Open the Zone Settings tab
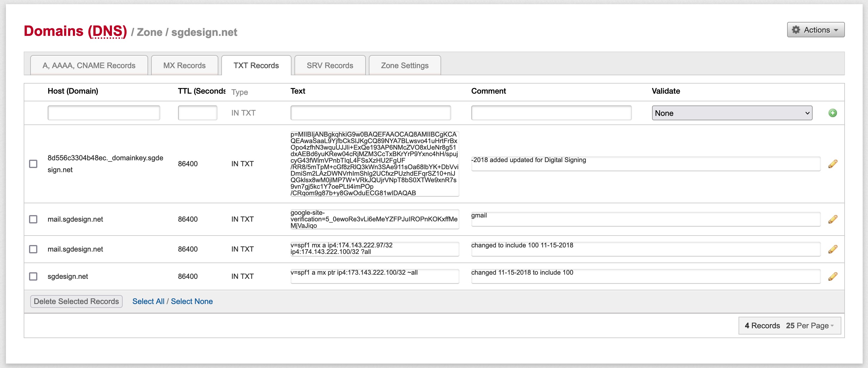 (404, 65)
